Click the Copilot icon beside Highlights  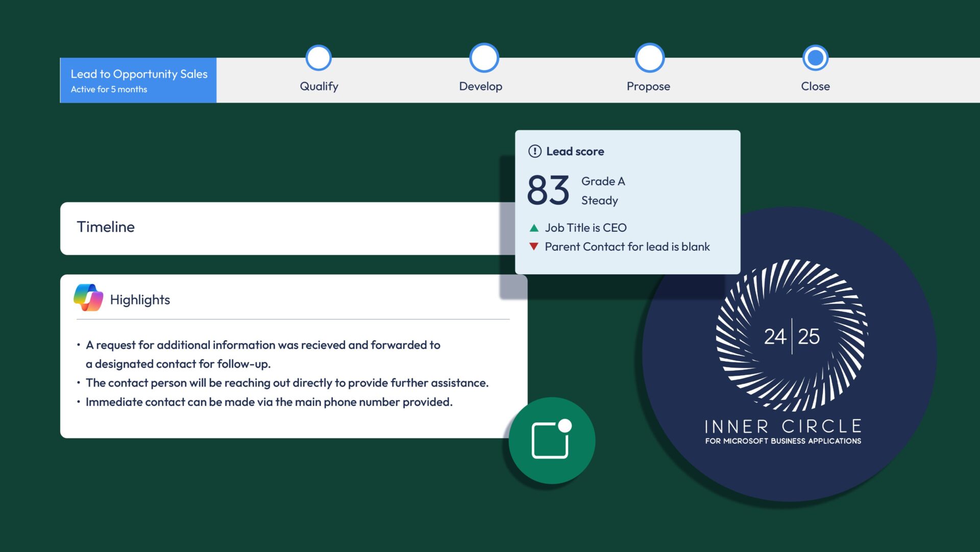[x=88, y=298]
